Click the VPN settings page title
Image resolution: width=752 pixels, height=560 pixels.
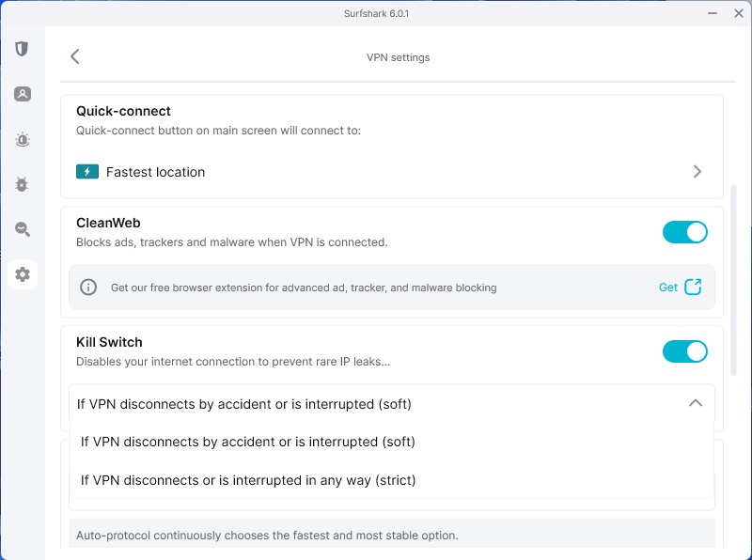pyautogui.click(x=398, y=57)
